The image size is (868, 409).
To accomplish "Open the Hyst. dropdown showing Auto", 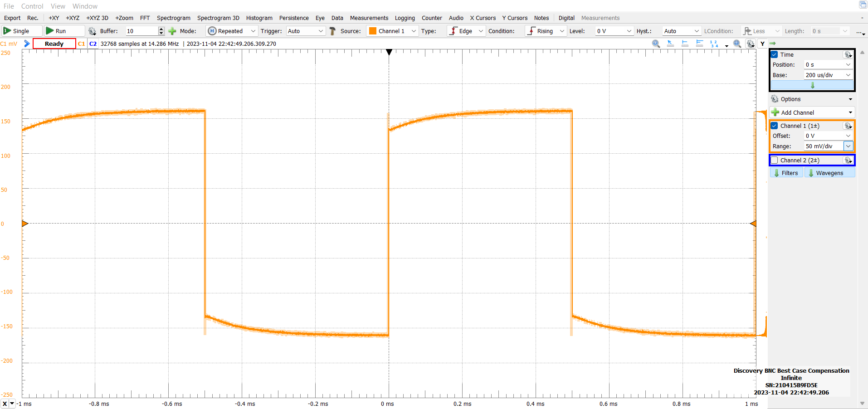I will [x=682, y=31].
